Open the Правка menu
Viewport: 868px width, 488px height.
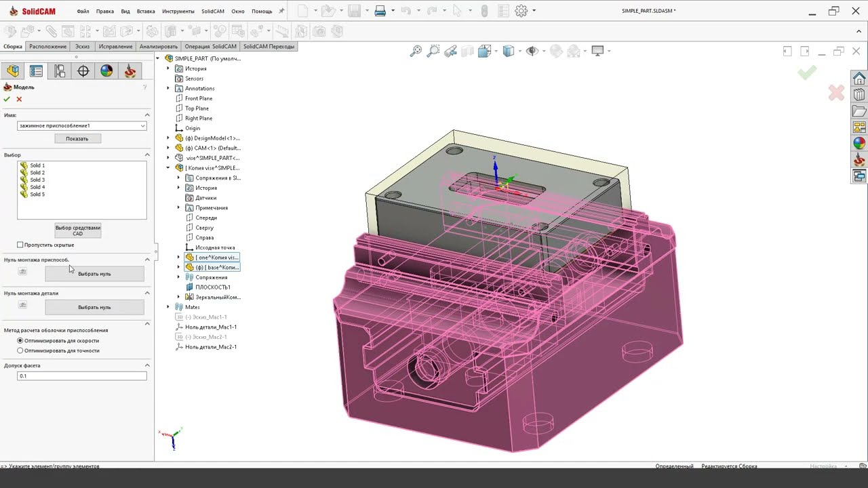tap(105, 12)
